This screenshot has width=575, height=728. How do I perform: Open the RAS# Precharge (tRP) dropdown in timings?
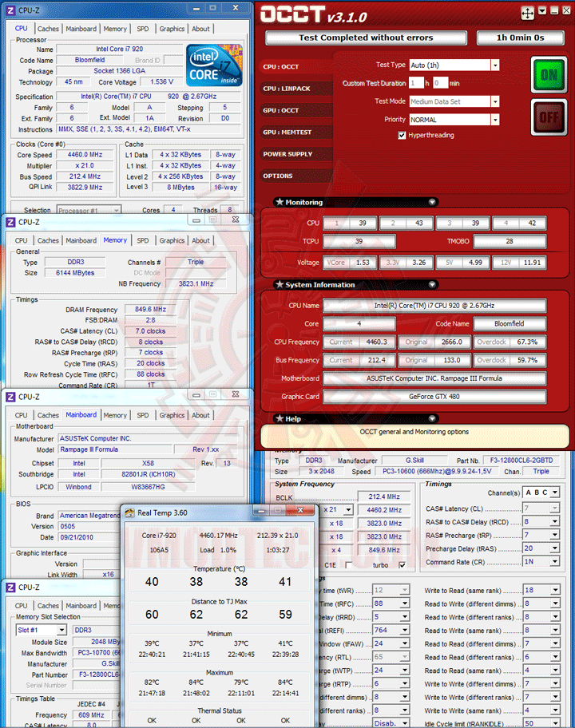(555, 535)
